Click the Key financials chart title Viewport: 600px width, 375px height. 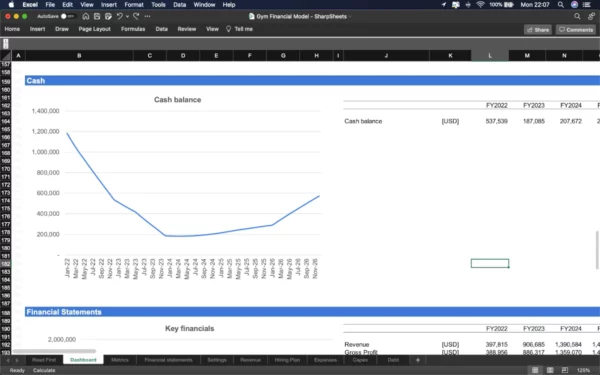(189, 328)
